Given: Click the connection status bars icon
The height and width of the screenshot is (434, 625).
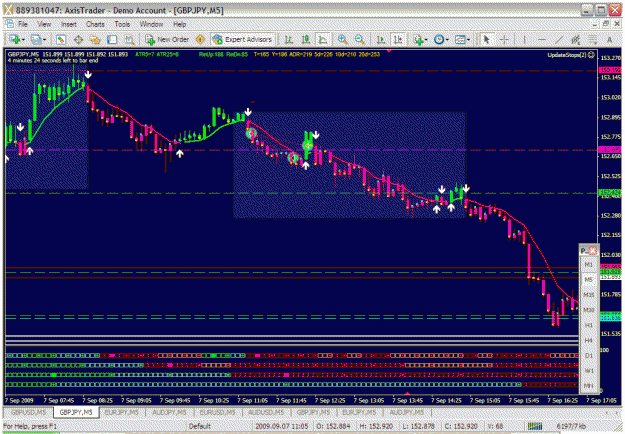Looking at the screenshot, I should click(535, 426).
